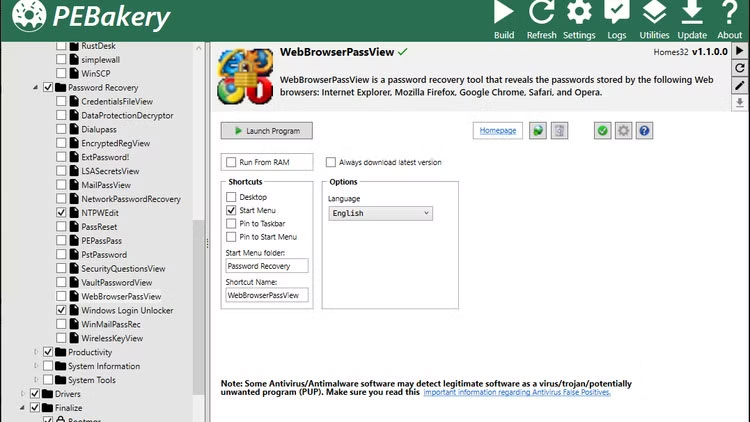Image resolution: width=750 pixels, height=422 pixels.
Task: Select DataProtectionDecryptor in the tree
Action: pos(127,116)
